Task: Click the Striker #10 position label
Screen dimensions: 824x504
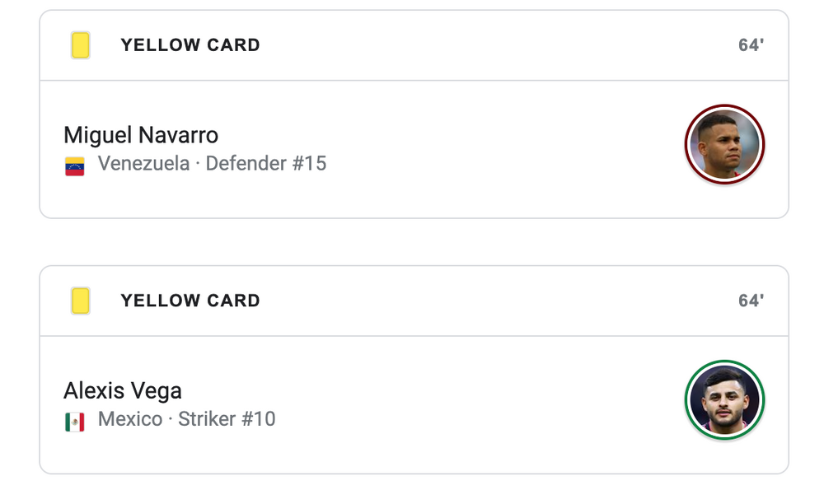Action: coord(227,419)
